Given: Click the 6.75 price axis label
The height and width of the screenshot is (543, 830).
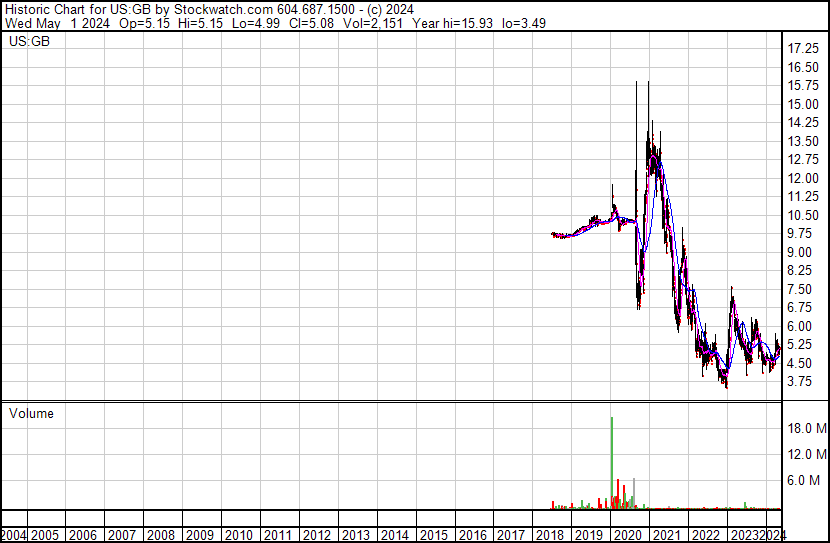Looking at the screenshot, I should pos(800,308).
